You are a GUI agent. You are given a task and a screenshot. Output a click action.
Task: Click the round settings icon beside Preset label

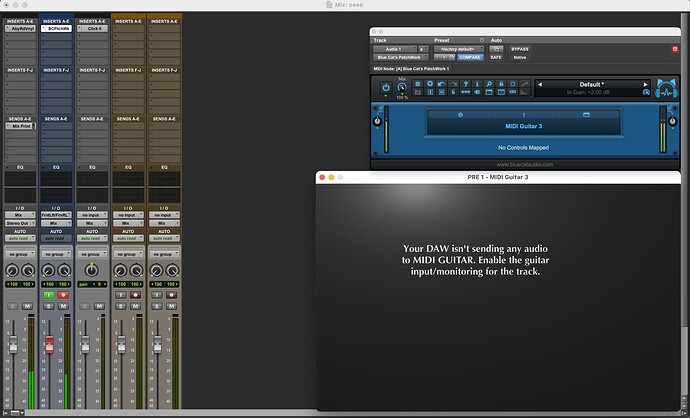pos(482,40)
